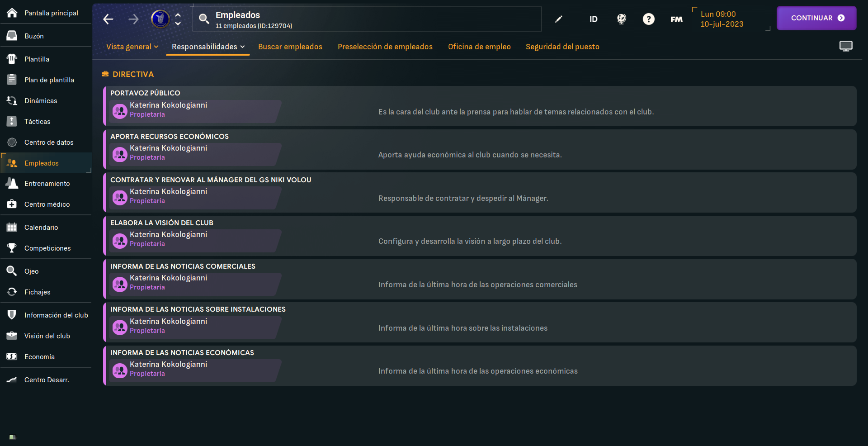Open Preselección de empleados tab
The image size is (868, 446).
(385, 47)
